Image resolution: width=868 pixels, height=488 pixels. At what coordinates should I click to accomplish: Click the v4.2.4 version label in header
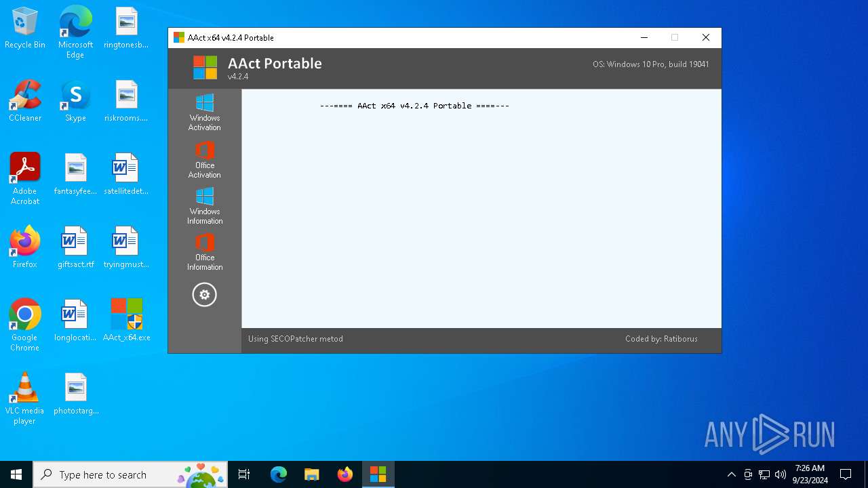point(238,77)
